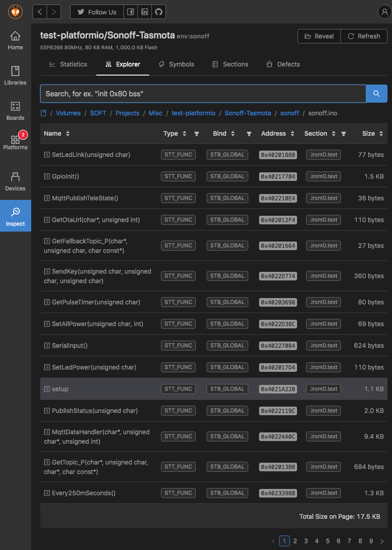Sort by the Address column
Image resolution: width=392 pixels, height=550 pixels.
(278, 133)
